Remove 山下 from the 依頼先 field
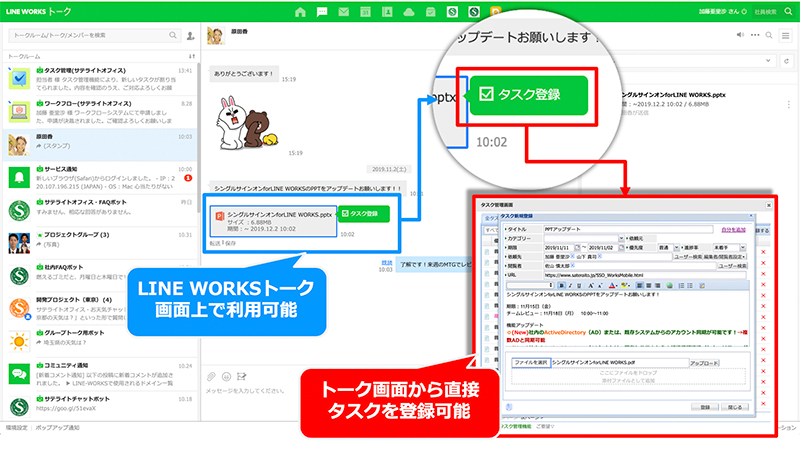 599,256
